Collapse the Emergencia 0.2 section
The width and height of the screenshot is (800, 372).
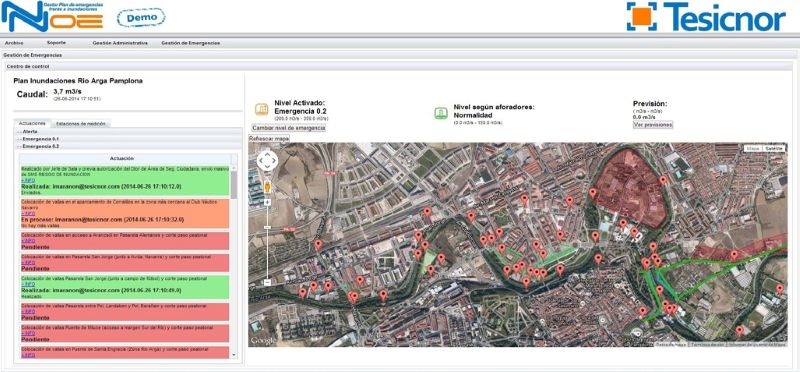128,146
